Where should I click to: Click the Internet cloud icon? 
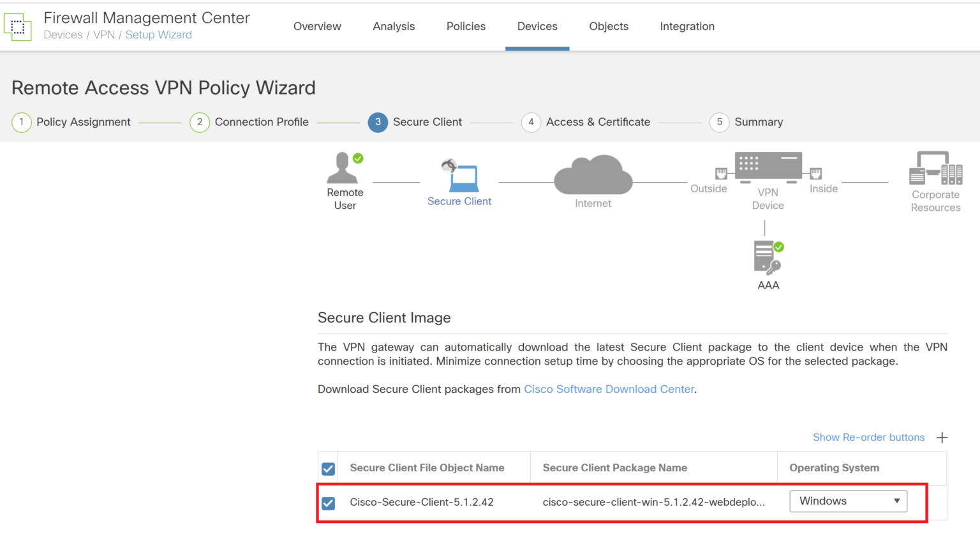(593, 174)
